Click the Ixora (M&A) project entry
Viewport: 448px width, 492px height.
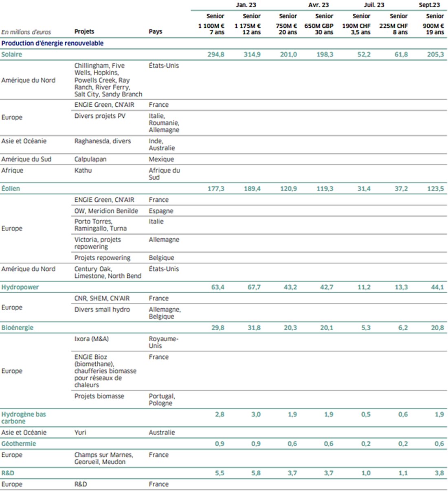tap(91, 339)
